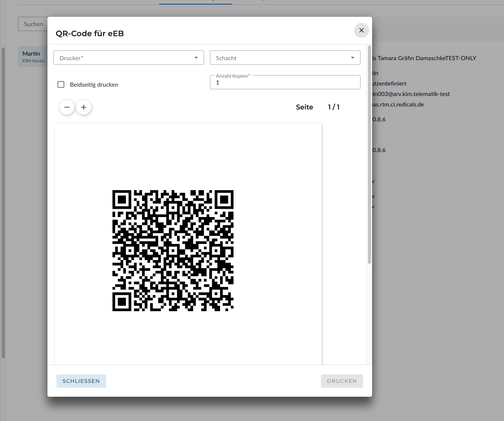
Task: Expand the Schacht dropdown arrow
Action: 353,58
